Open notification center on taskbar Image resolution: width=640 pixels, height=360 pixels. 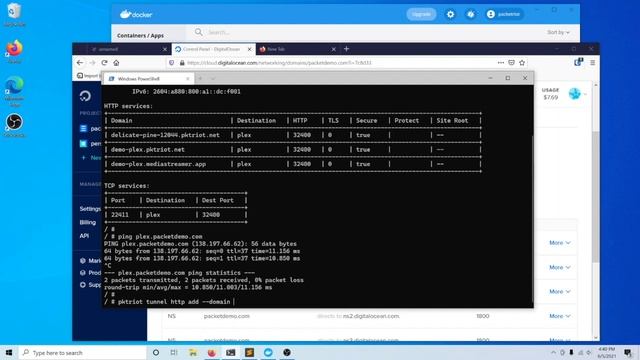click(628, 353)
